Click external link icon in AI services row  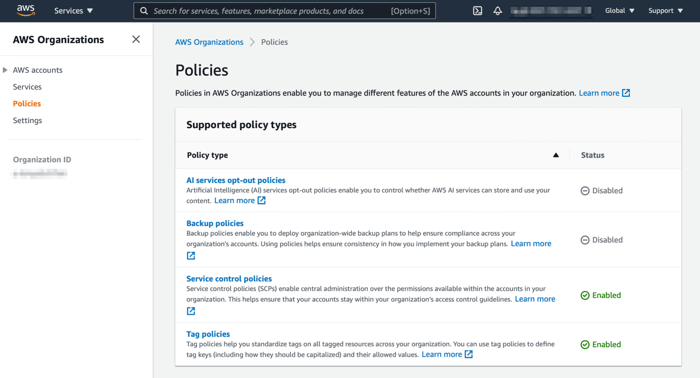click(262, 200)
